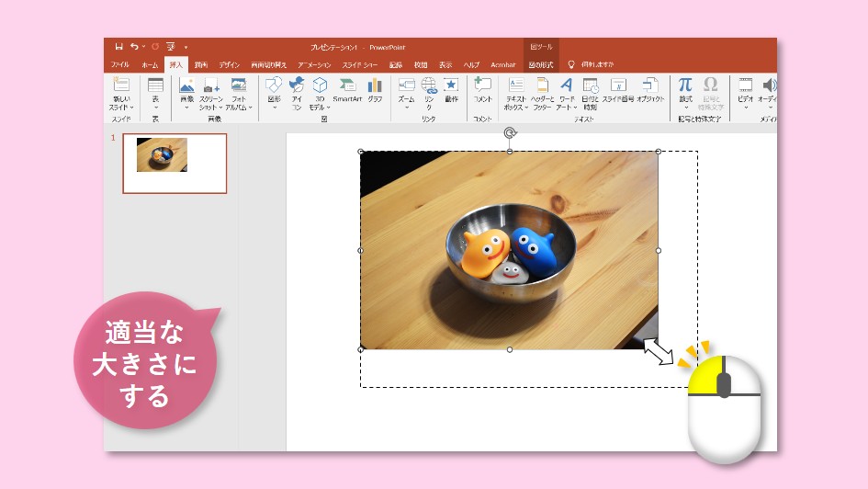Expand the 図形 (Shapes) gallery dropdown
Viewport: 868px width, 489px height.
[x=274, y=108]
